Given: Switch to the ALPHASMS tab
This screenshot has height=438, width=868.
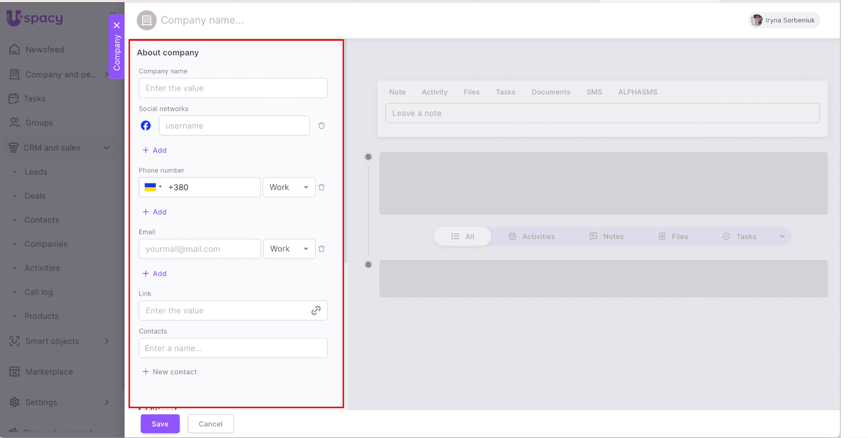Looking at the screenshot, I should click(637, 92).
